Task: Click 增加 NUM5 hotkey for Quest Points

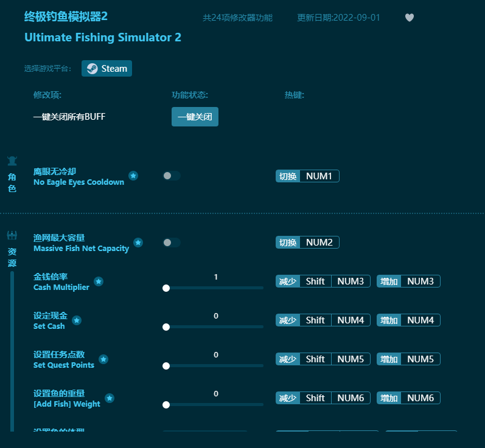Action: [408, 359]
